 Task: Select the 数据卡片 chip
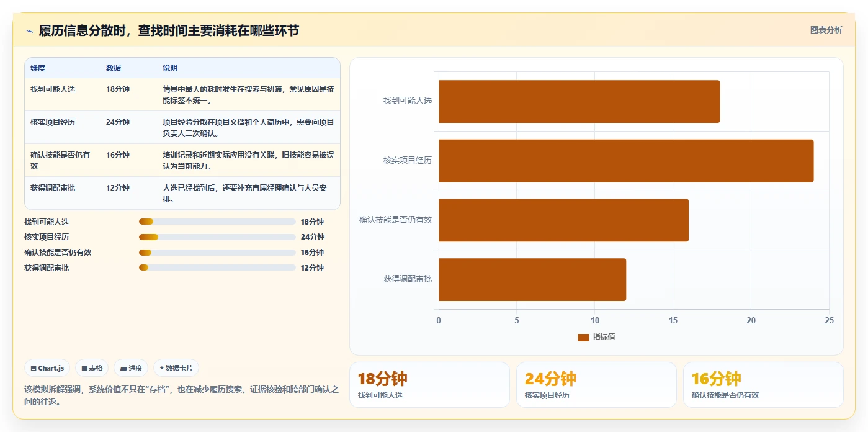[176, 368]
